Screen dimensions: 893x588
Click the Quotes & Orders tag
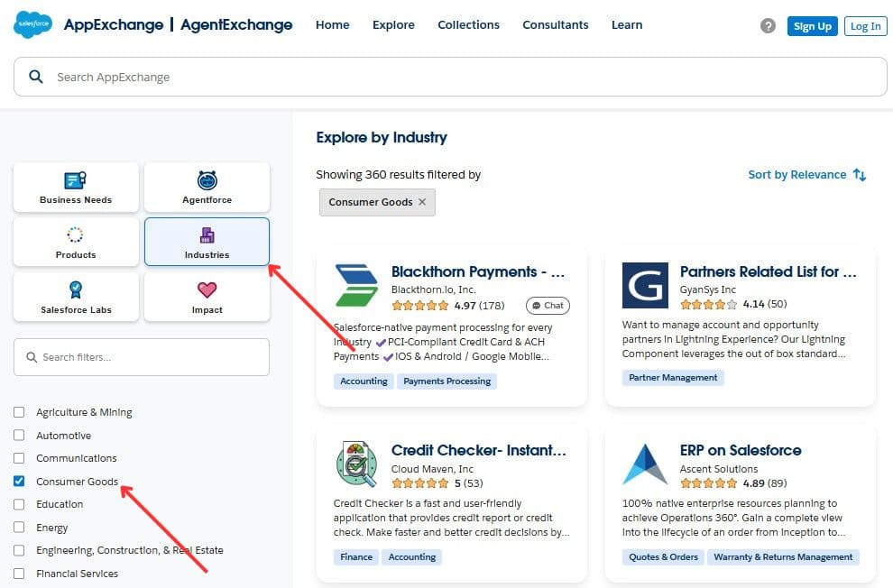pos(663,556)
